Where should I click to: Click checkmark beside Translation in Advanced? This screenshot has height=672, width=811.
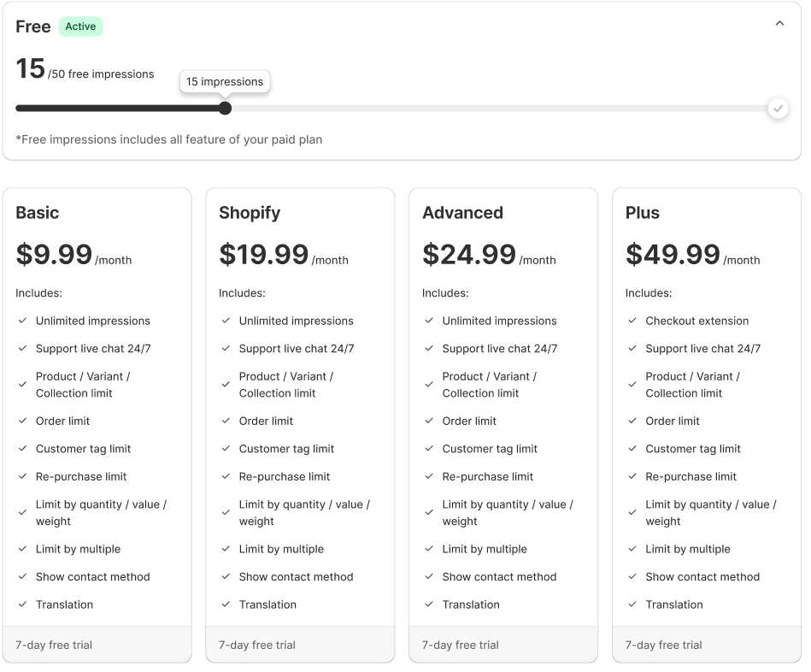pyautogui.click(x=429, y=604)
